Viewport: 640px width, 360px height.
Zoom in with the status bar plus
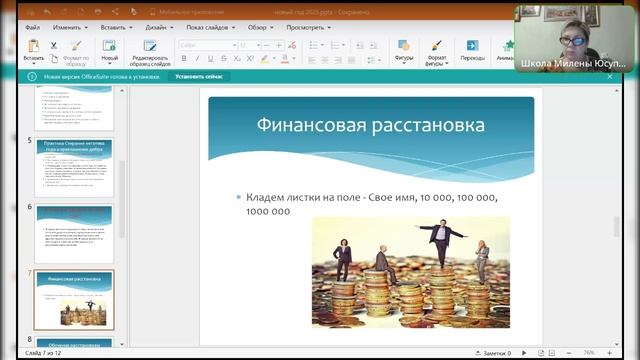pyautogui.click(x=610, y=353)
